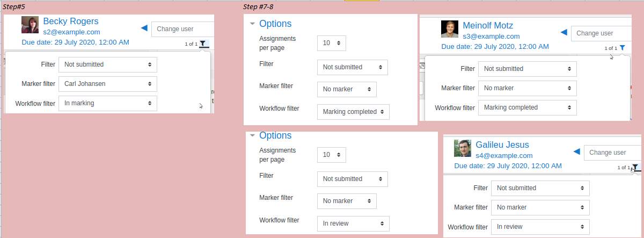Viewport: 644px width, 238px height.
Task: Open Workflow filter dropdown showing In marking
Action: (108, 103)
